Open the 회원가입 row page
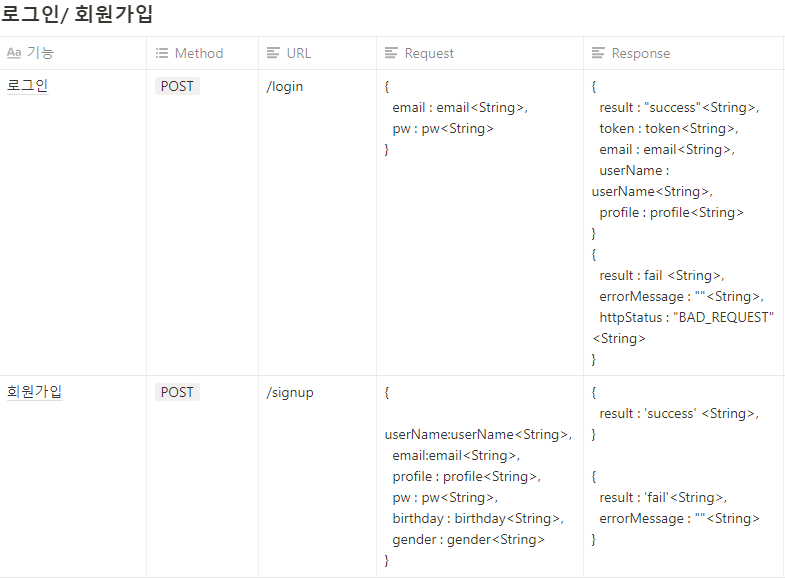The width and height of the screenshot is (785, 580). coord(34,392)
